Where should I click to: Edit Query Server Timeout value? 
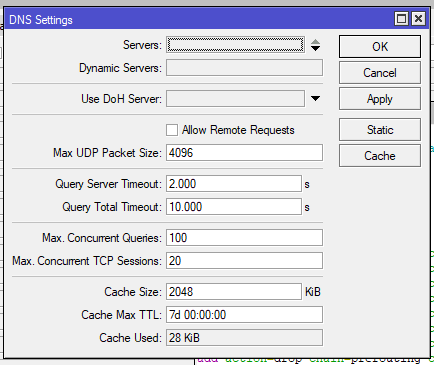234,184
